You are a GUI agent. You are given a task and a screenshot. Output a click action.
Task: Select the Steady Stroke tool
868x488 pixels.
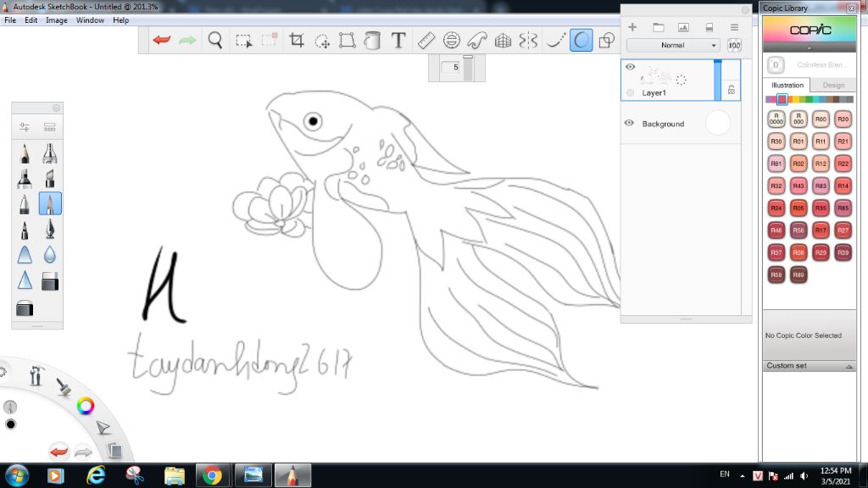pyautogui.click(x=556, y=41)
